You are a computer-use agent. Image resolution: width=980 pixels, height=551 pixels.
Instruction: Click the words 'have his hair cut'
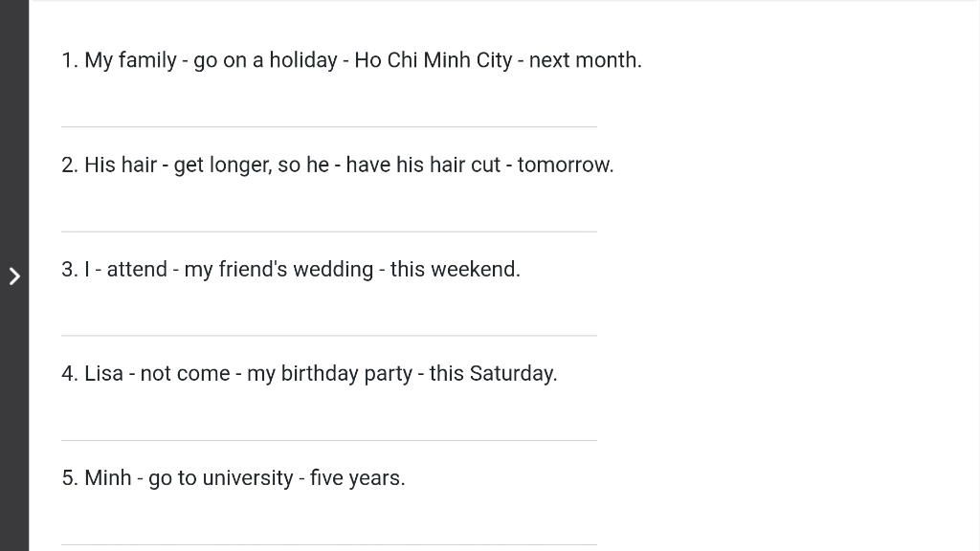423,165
